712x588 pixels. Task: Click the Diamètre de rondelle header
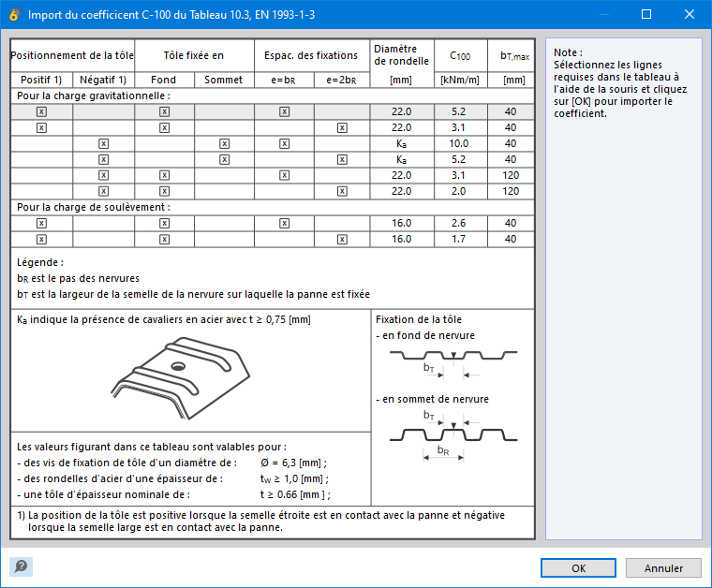[401, 55]
